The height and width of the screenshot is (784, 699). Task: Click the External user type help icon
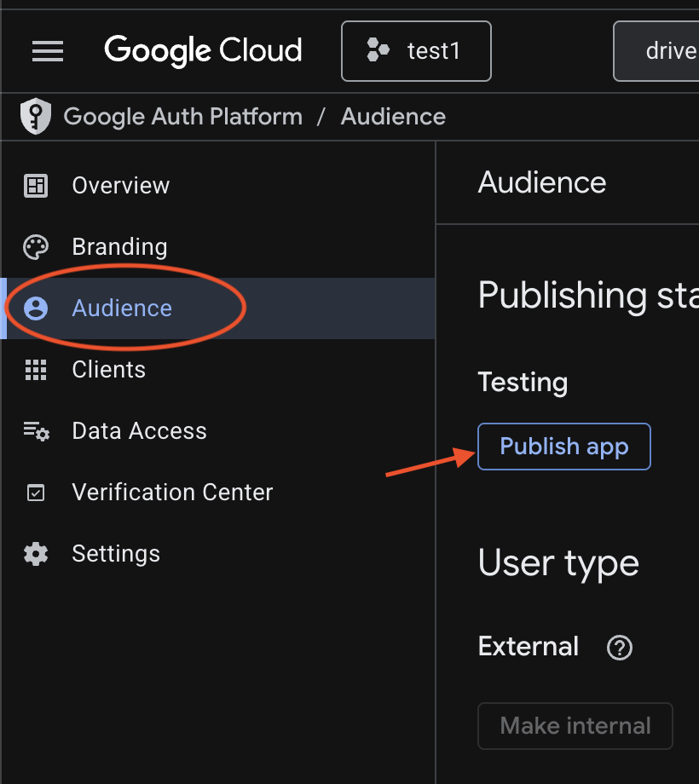point(619,648)
